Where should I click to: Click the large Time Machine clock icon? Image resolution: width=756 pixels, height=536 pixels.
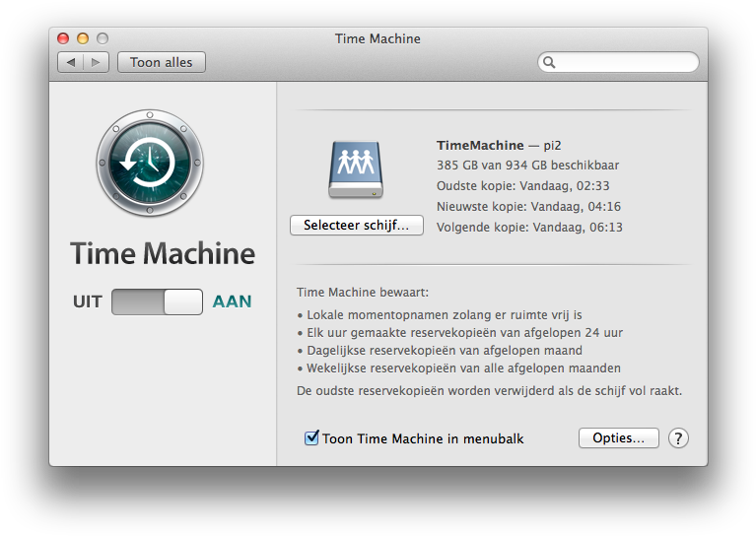click(x=150, y=163)
